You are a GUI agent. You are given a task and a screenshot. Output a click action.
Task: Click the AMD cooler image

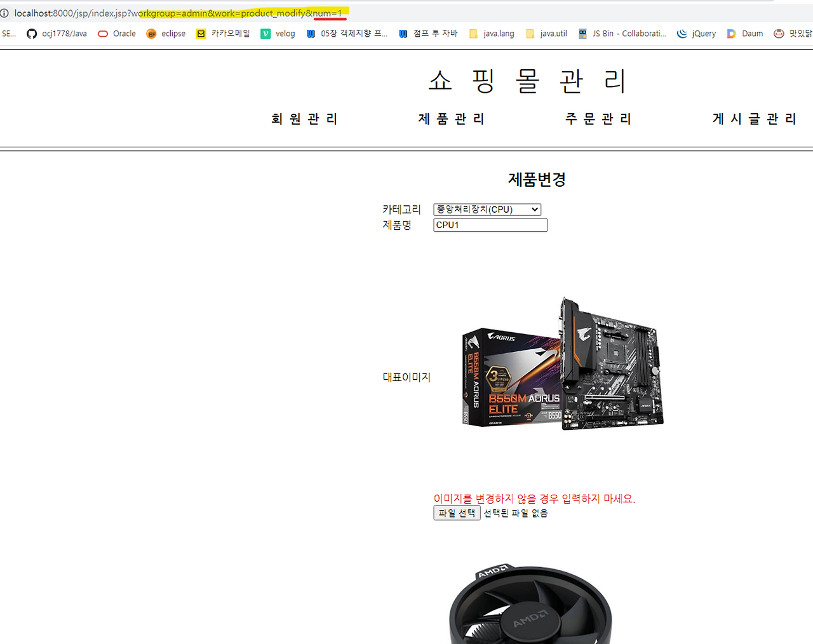(x=530, y=603)
